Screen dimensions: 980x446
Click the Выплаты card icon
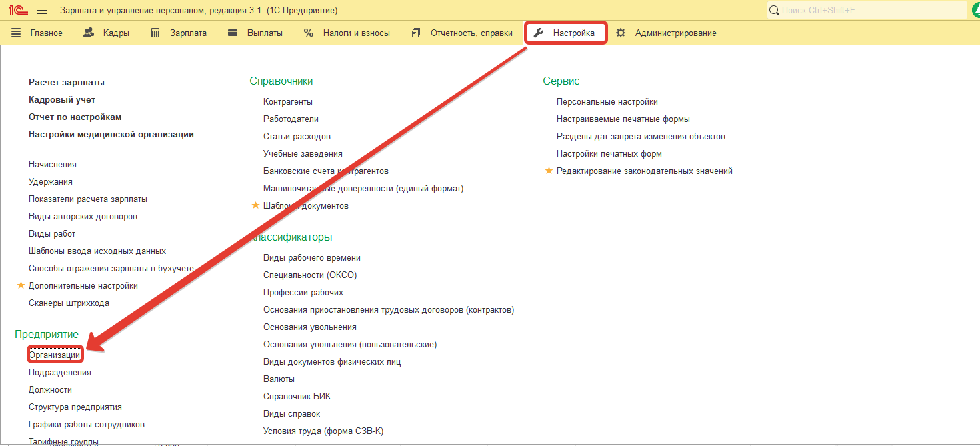[233, 33]
